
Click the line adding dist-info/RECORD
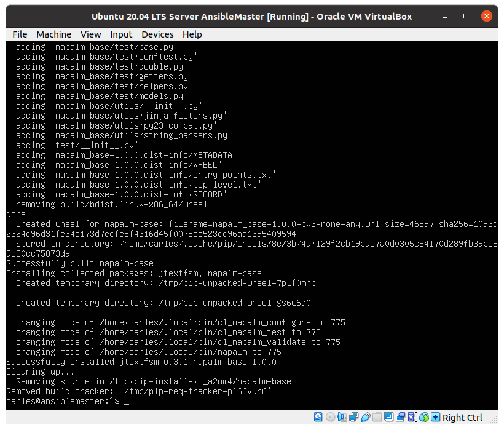(122, 194)
